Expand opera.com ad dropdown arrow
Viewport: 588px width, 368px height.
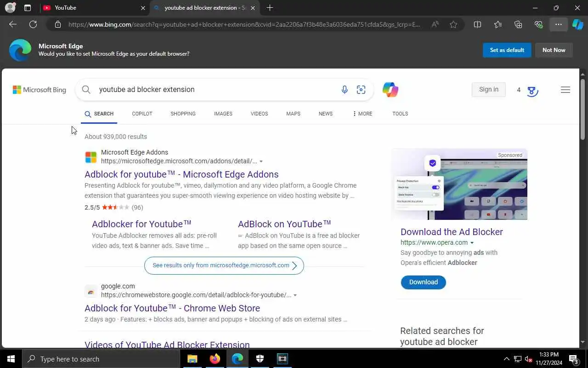click(472, 243)
